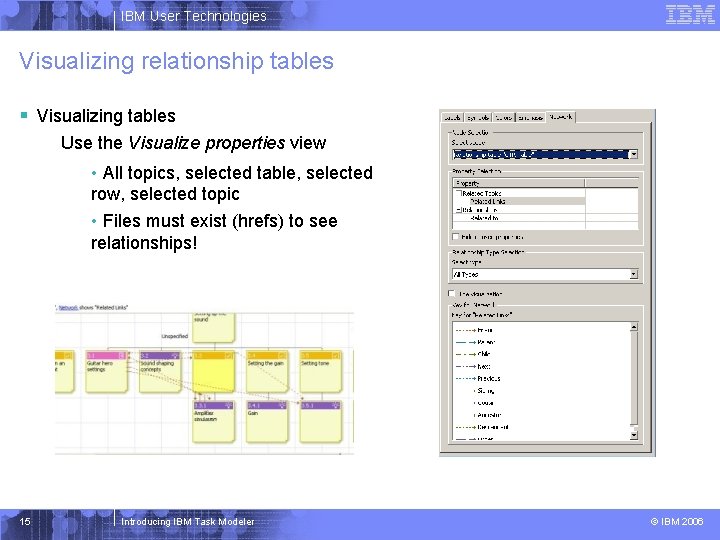Select the Sound shaping concepts node
This screenshot has height=540, width=720.
[x=160, y=372]
